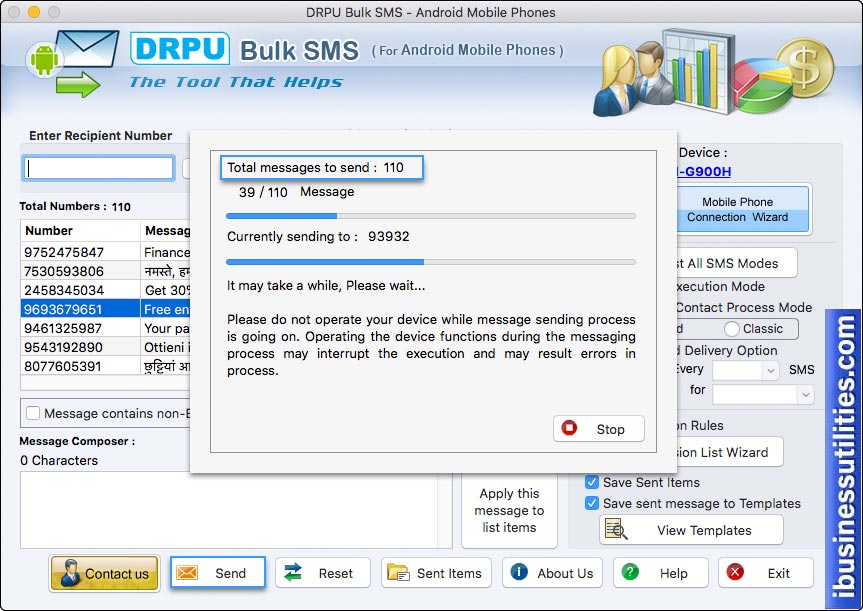
Task: Click the About Us info icon
Action: pos(519,572)
